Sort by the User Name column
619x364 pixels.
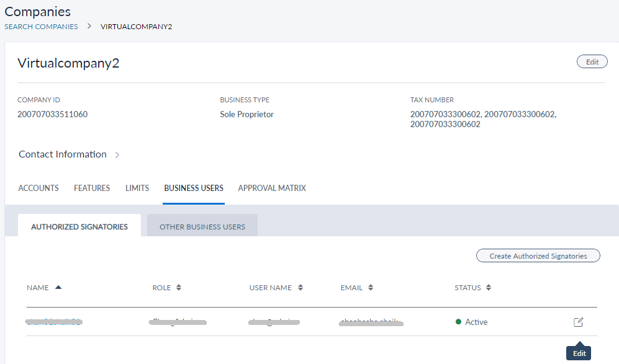[300, 288]
